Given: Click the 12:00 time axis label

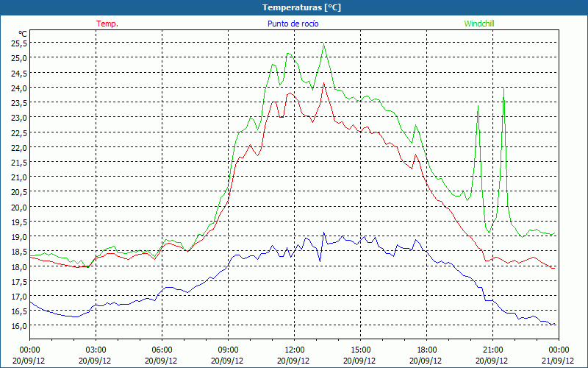Looking at the screenshot, I should point(295,350).
